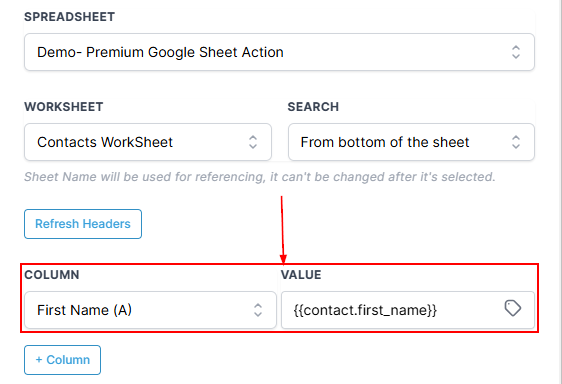The width and height of the screenshot is (562, 384).
Task: Open the From bottom of the sheet dropdown
Action: click(411, 142)
